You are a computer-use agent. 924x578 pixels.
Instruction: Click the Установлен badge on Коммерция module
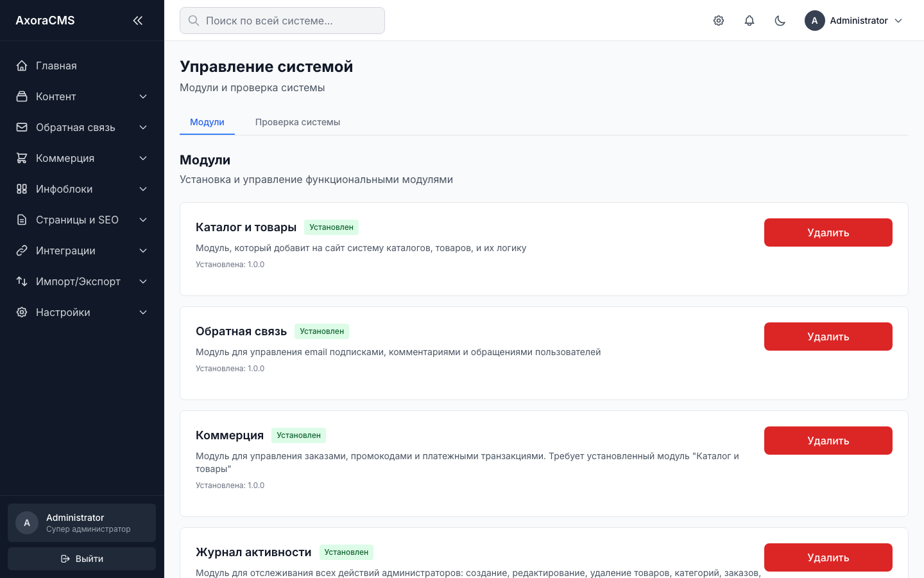299,435
